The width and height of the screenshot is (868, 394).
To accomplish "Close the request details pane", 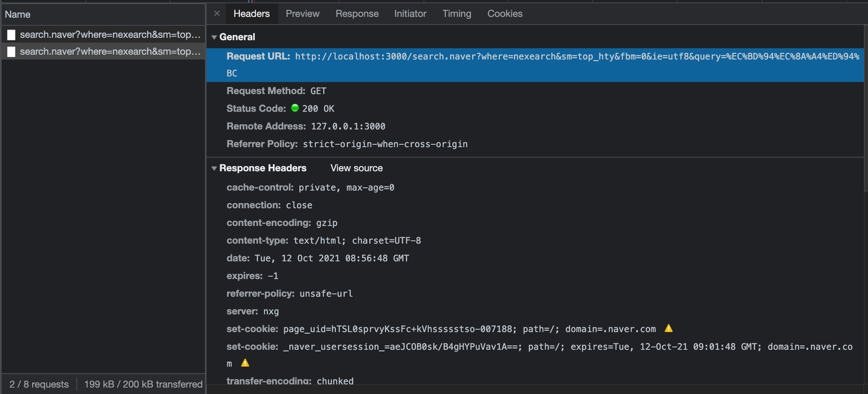I will click(217, 13).
